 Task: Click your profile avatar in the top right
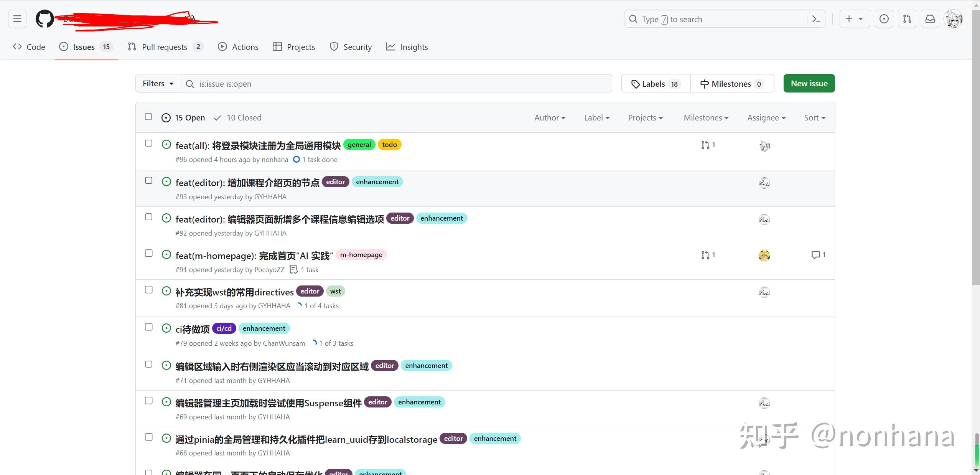coord(954,18)
